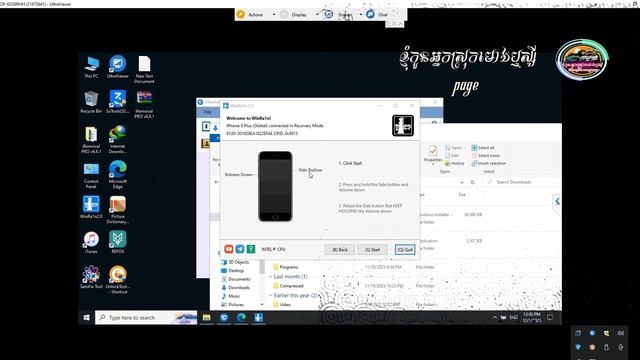Viewport: 640px width, 360px height.
Task: Open Windows Start menu
Action: click(87, 318)
